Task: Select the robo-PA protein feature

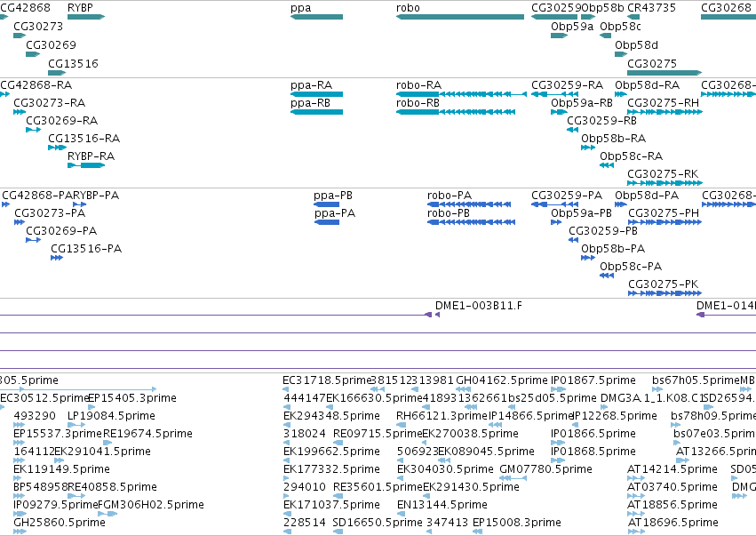Action: pos(469,204)
